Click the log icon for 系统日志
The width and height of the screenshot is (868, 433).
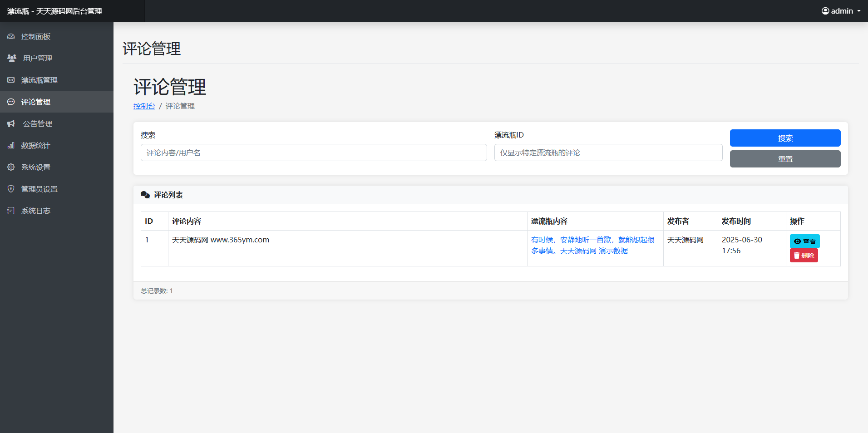click(x=11, y=211)
